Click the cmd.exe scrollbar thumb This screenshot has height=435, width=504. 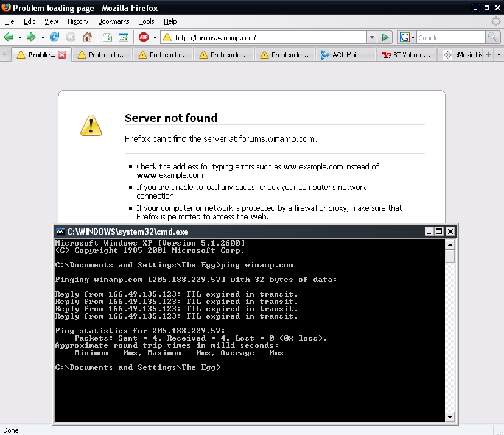(450, 256)
